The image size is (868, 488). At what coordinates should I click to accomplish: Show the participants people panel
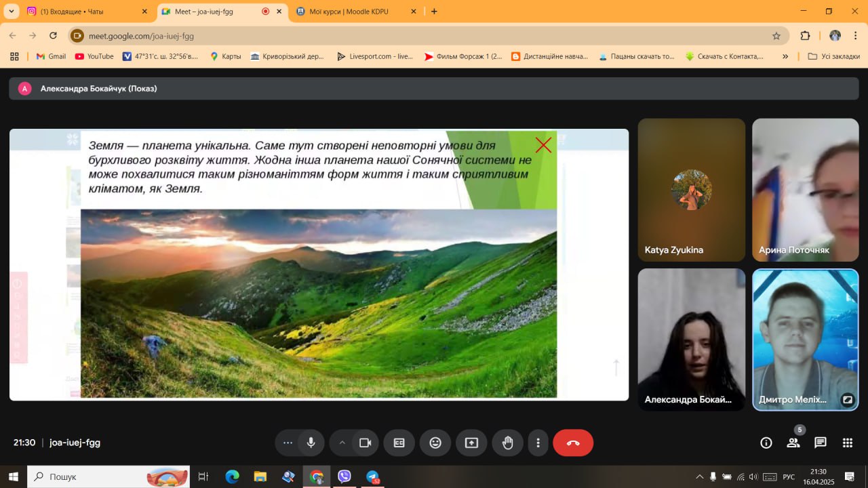pos(793,443)
